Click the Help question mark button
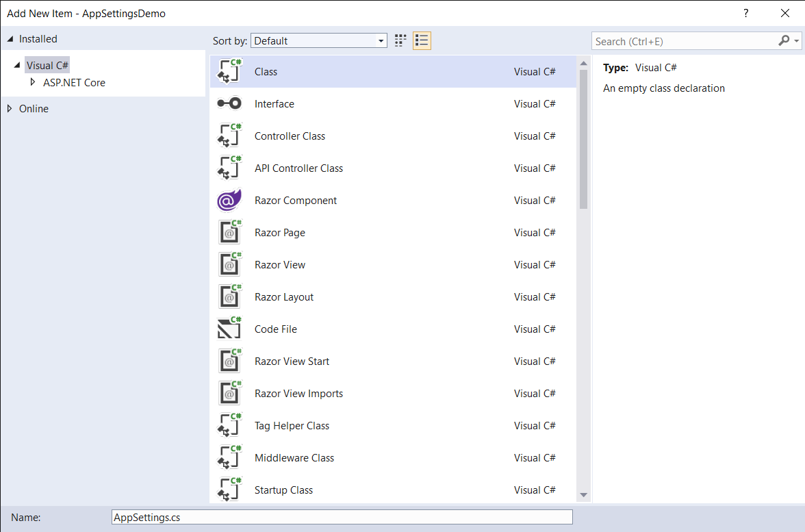The image size is (805, 532). (745, 12)
